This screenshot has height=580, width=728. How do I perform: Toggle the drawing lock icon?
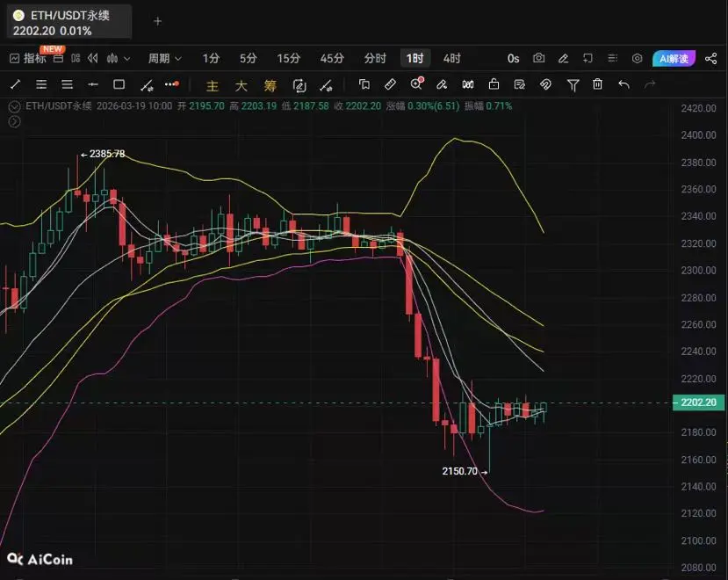click(x=494, y=84)
